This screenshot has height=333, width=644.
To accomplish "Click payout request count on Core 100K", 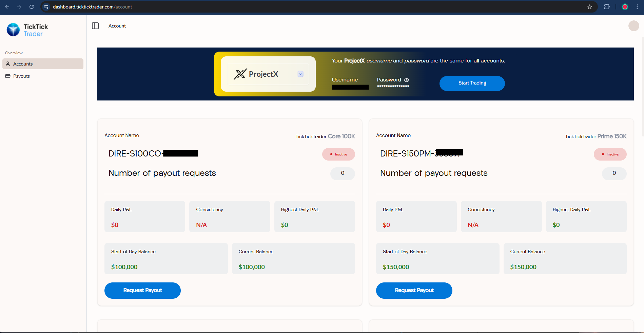I will click(x=343, y=173).
